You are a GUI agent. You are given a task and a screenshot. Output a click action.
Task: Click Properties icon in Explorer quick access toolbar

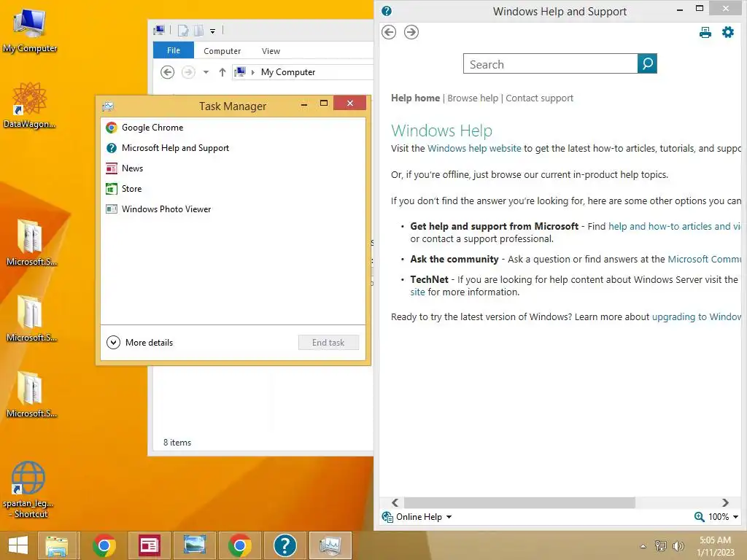[183, 31]
